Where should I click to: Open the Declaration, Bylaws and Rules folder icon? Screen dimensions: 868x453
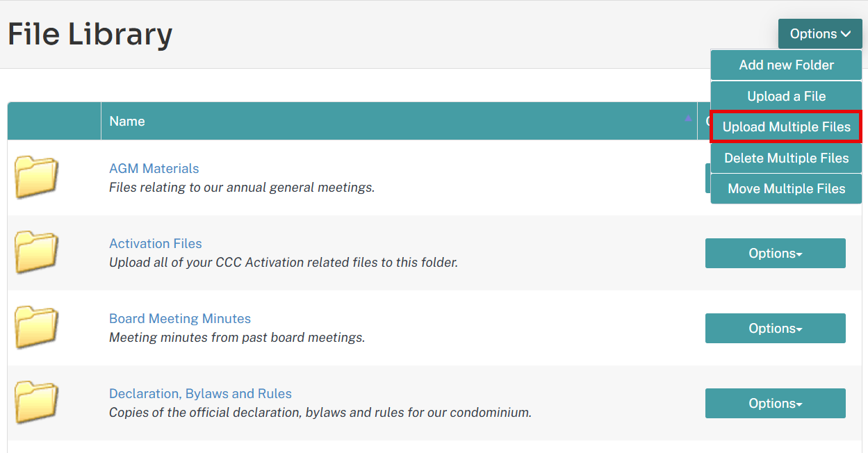tap(37, 403)
